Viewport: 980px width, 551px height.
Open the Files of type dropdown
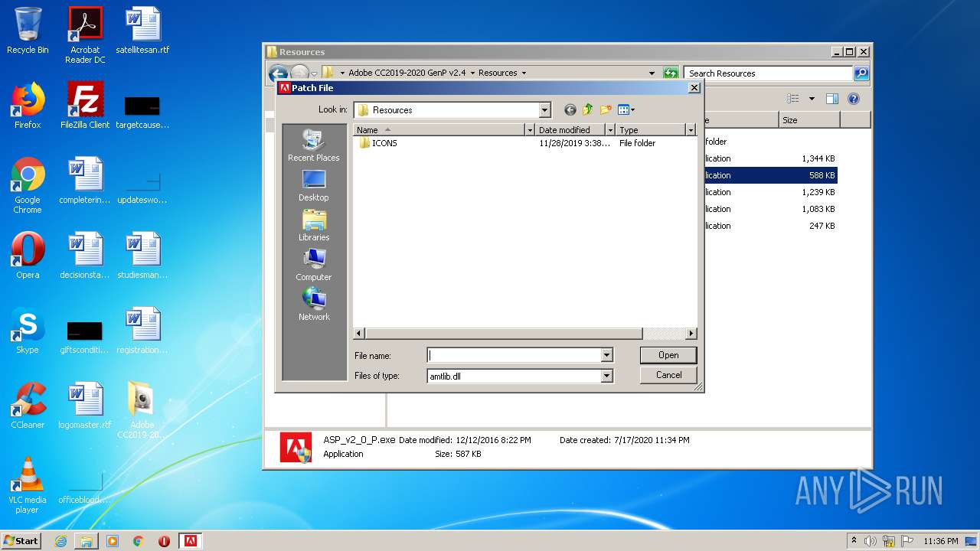tap(606, 376)
